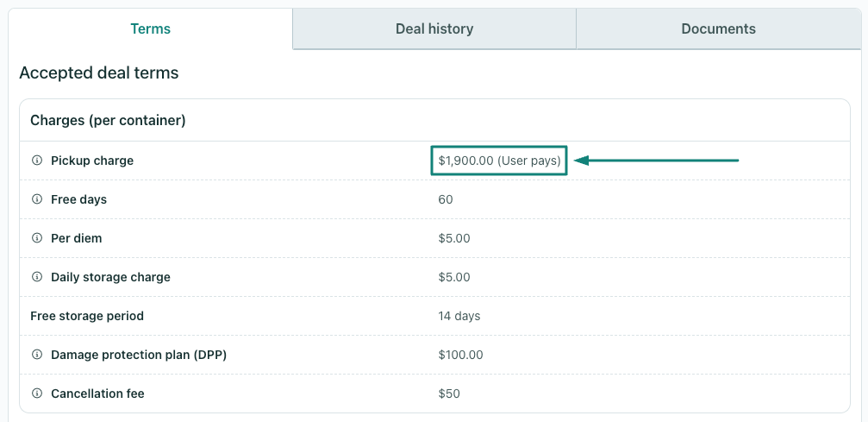The image size is (868, 422).
Task: Select the Documents tab
Action: click(719, 28)
